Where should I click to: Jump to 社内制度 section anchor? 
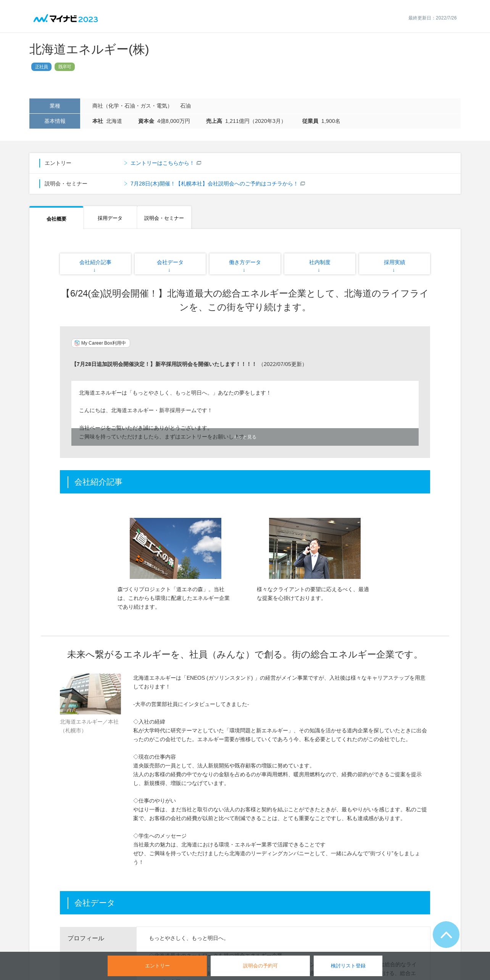tap(320, 264)
